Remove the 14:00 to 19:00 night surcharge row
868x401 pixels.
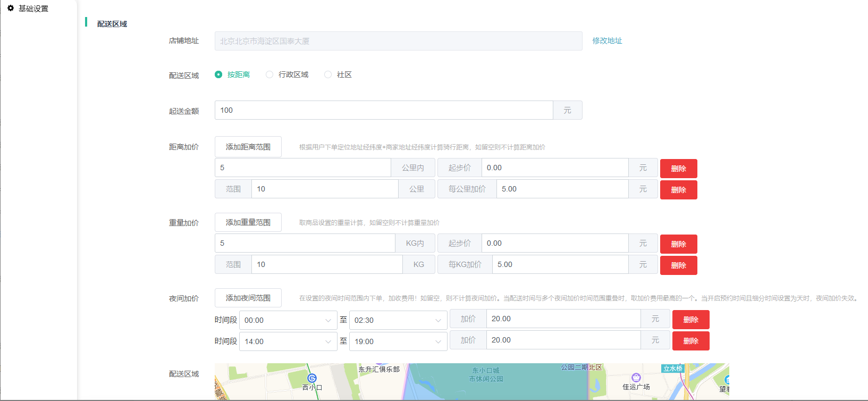690,341
